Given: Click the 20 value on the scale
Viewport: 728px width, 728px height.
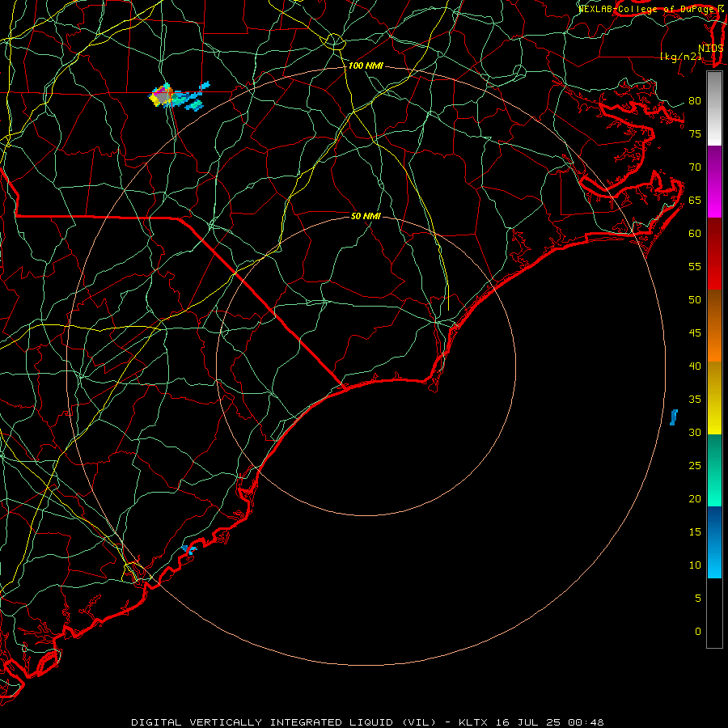Looking at the screenshot, I should [x=695, y=499].
